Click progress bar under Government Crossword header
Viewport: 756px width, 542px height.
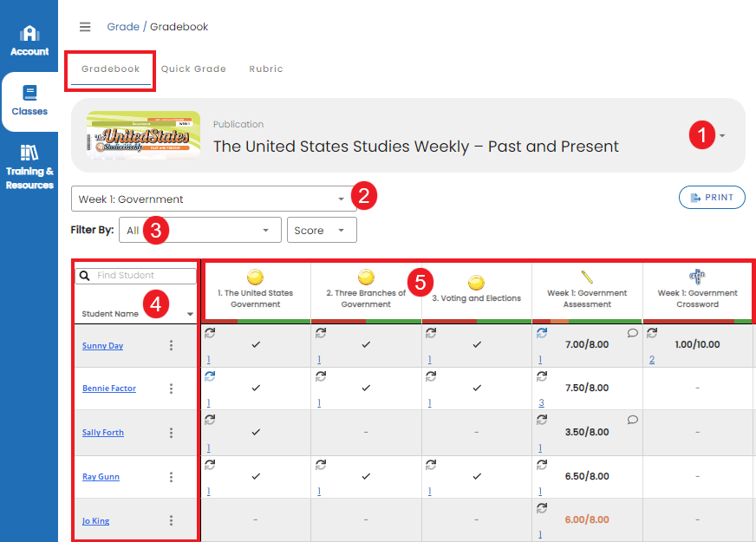click(697, 321)
